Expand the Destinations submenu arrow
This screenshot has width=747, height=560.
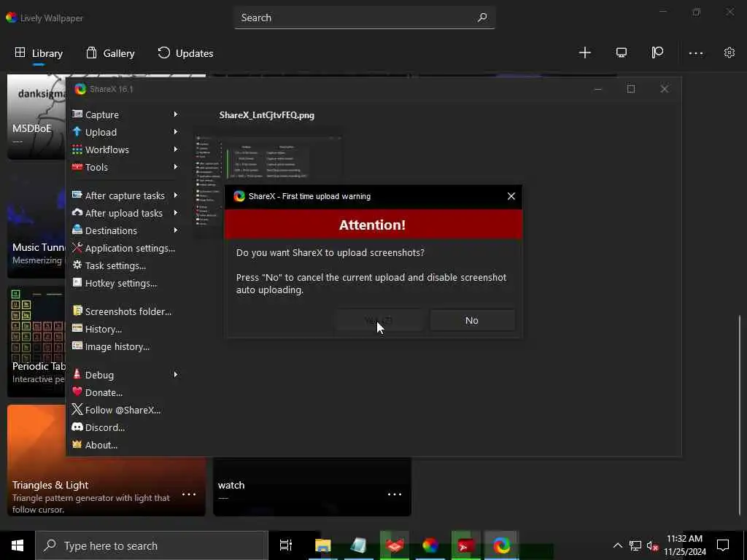coord(175,230)
